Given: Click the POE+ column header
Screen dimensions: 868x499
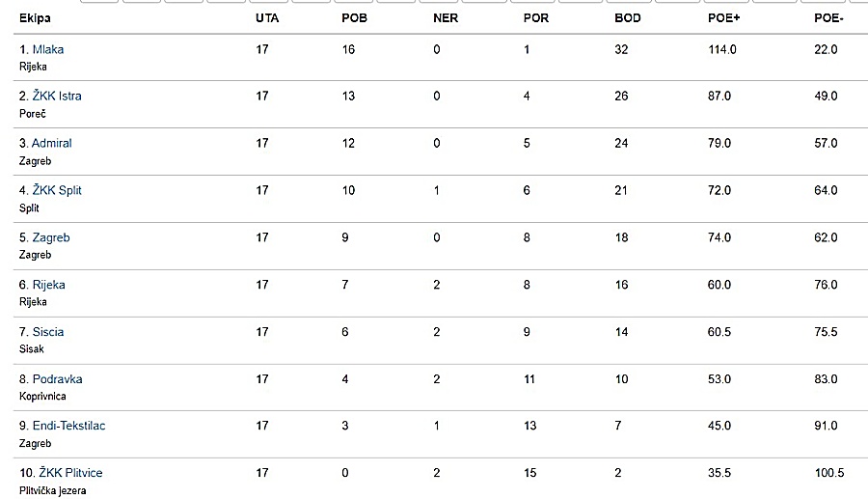Looking at the screenshot, I should pyautogui.click(x=723, y=18).
